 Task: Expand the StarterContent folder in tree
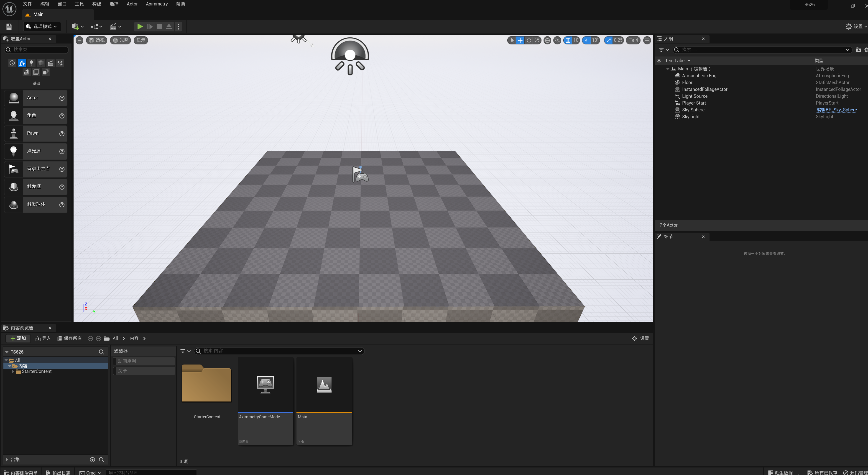tap(13, 372)
